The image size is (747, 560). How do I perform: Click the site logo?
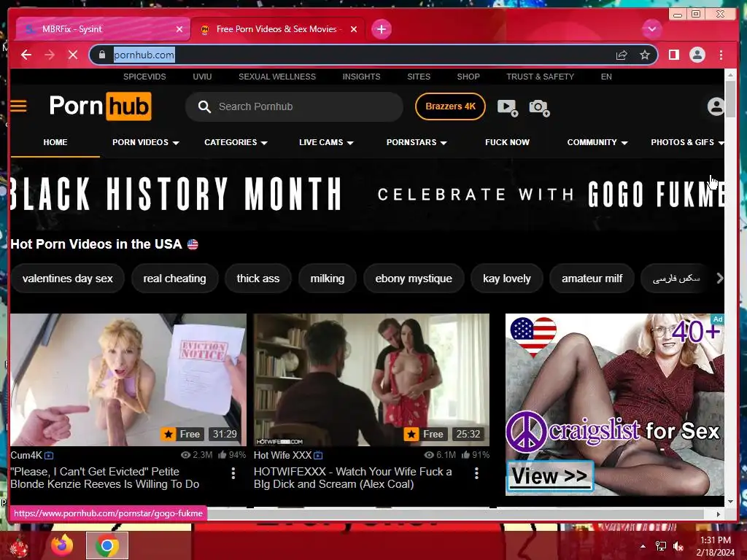coord(100,106)
